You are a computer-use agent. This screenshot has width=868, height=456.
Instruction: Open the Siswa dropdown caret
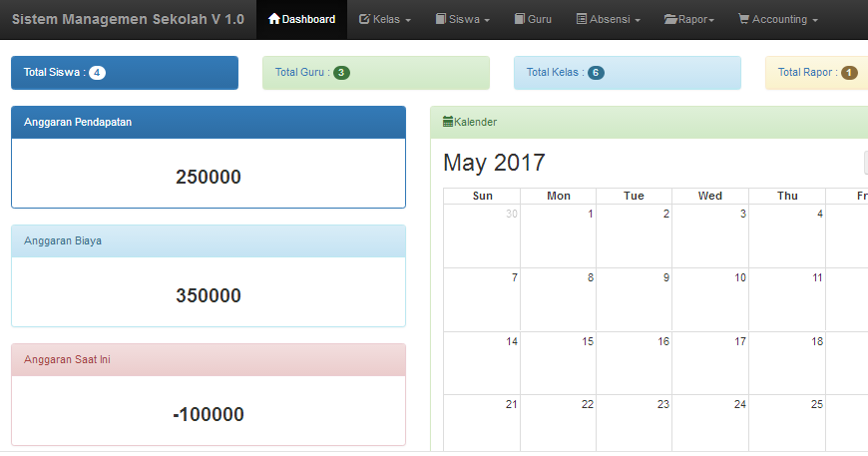pyautogui.click(x=487, y=20)
